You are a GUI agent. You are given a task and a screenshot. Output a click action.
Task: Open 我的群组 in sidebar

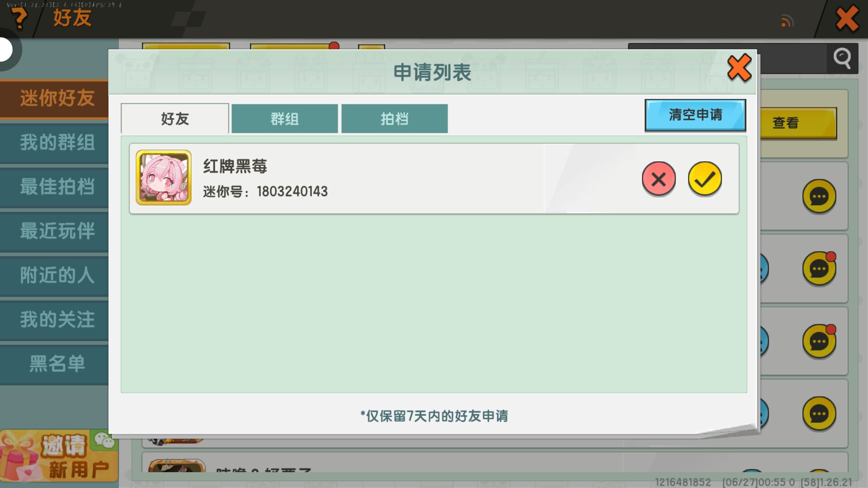tap(57, 143)
